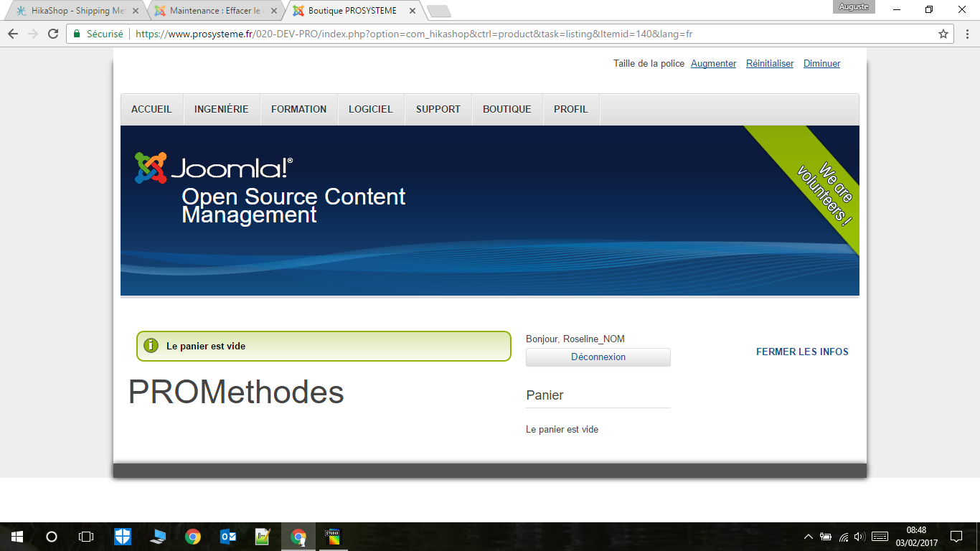Open a new browser tab
The image size is (980, 551).
[438, 11]
